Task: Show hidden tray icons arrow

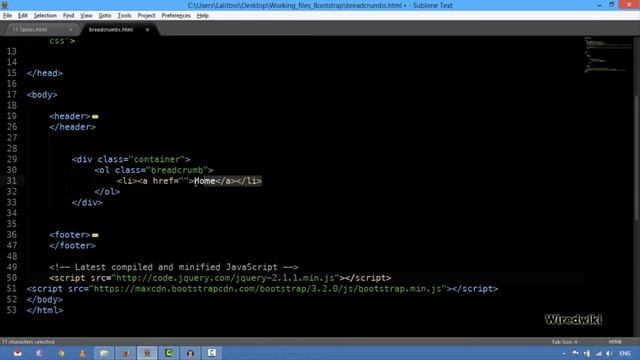Action: (x=564, y=353)
